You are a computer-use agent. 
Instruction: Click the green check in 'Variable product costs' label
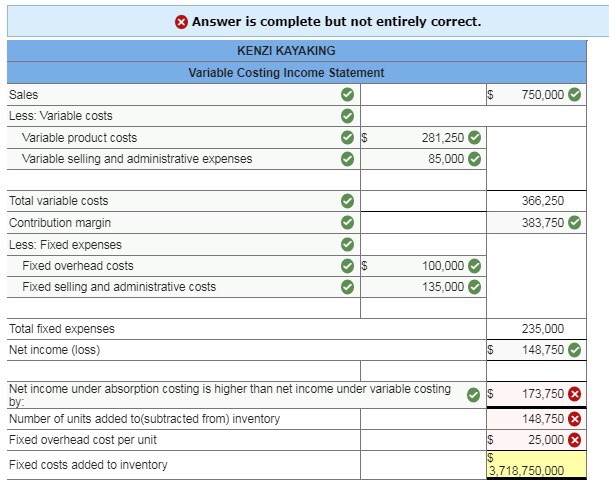point(347,137)
